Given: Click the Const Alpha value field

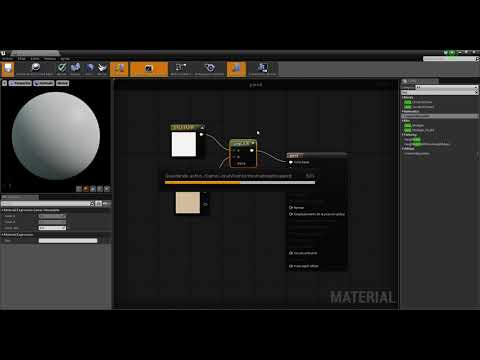Looking at the screenshot, I should tap(52, 228).
